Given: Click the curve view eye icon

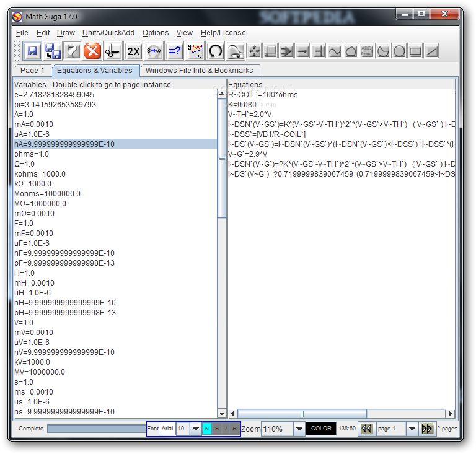Looking at the screenshot, I should (x=236, y=51).
